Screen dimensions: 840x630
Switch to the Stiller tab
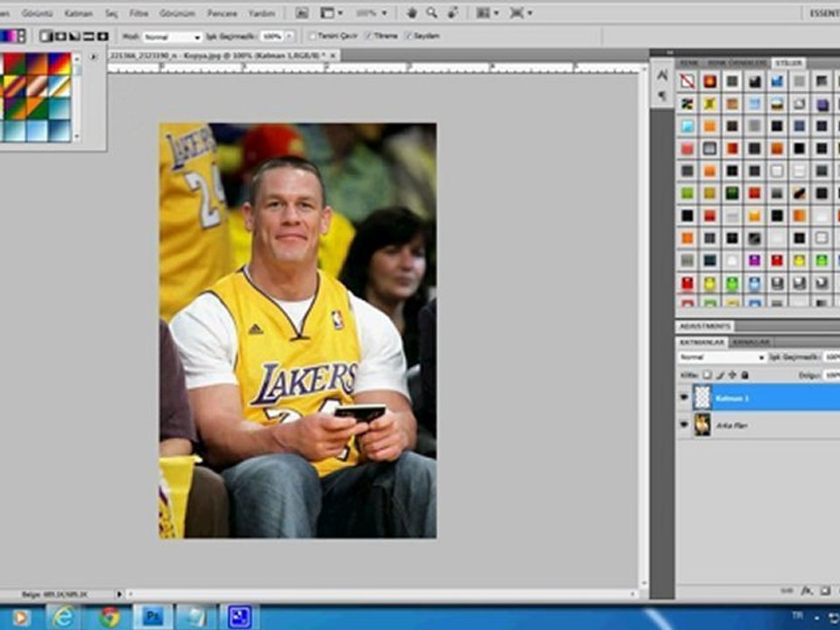pos(788,63)
